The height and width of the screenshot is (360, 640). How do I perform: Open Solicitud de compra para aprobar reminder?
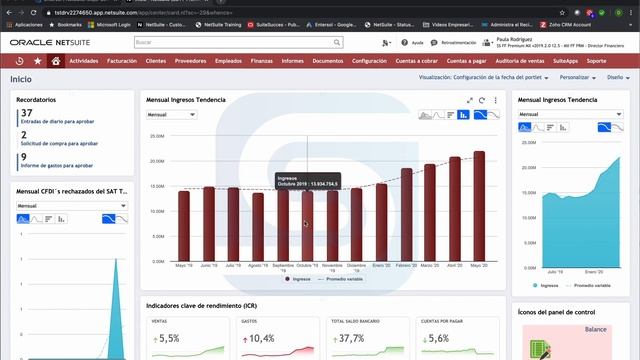(x=59, y=144)
